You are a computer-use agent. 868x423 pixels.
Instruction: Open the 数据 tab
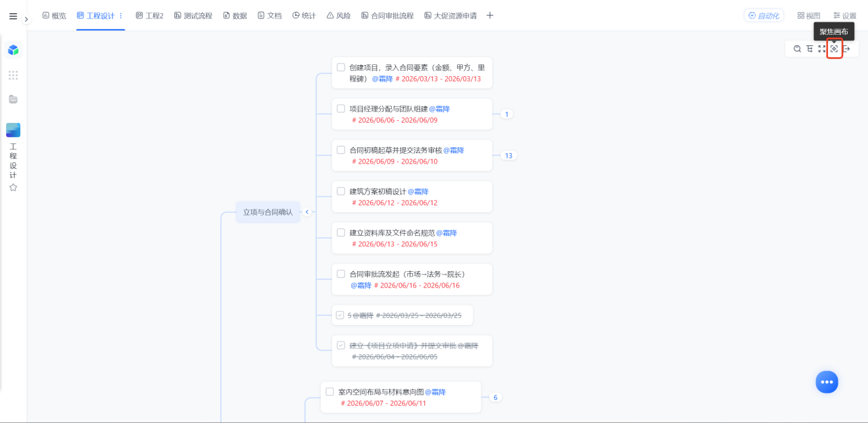235,16
